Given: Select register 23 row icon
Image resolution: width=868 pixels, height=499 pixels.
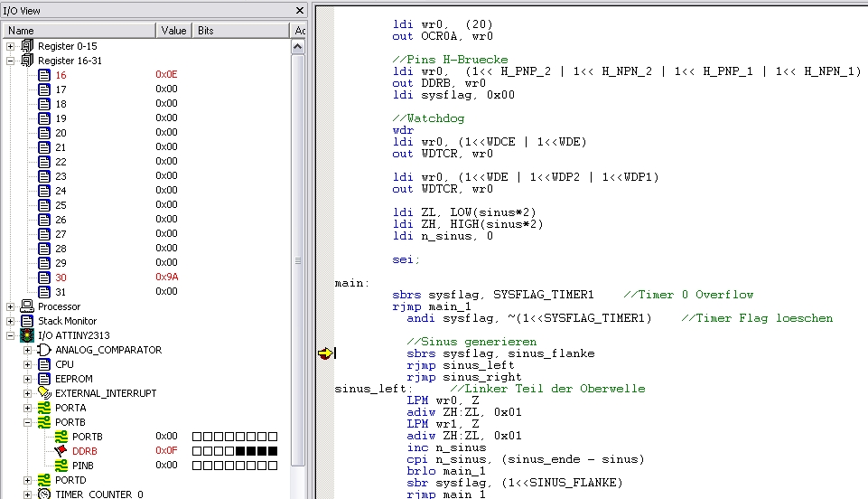Looking at the screenshot, I should (44, 176).
